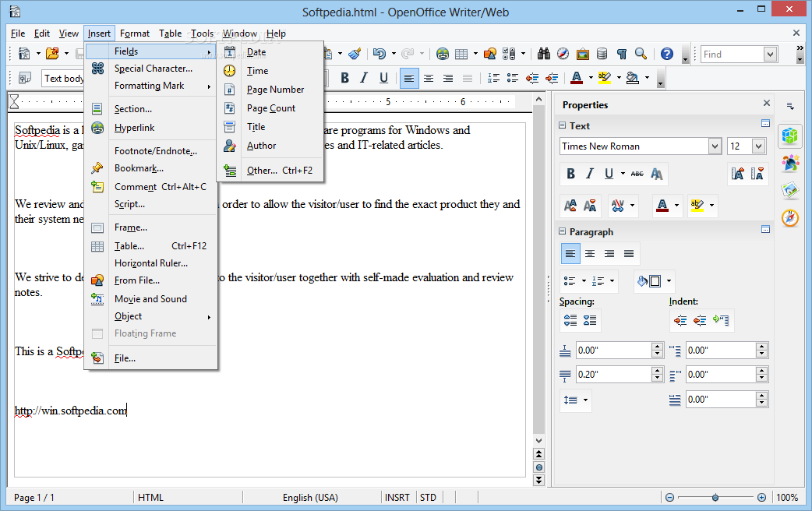Image resolution: width=812 pixels, height=511 pixels.
Task: Open sidebar highlighting color dropdown arrow
Action: pyautogui.click(x=711, y=206)
